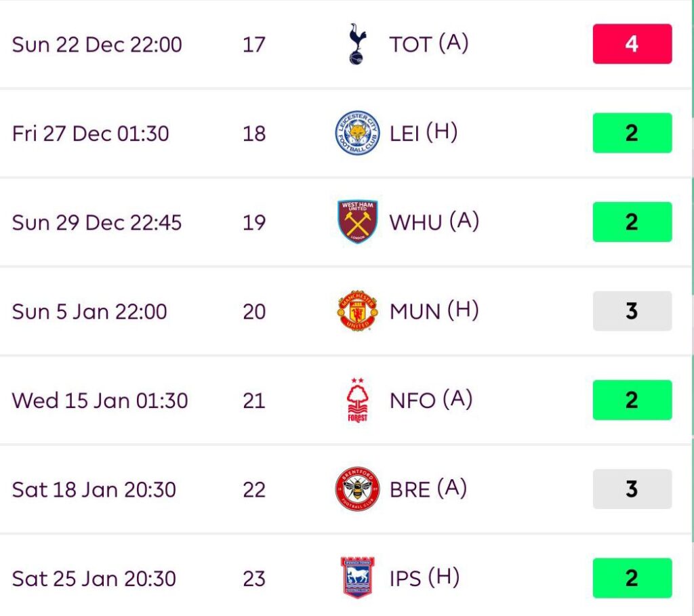
Task: Click the red difficulty 4 swatch
Action: point(632,44)
